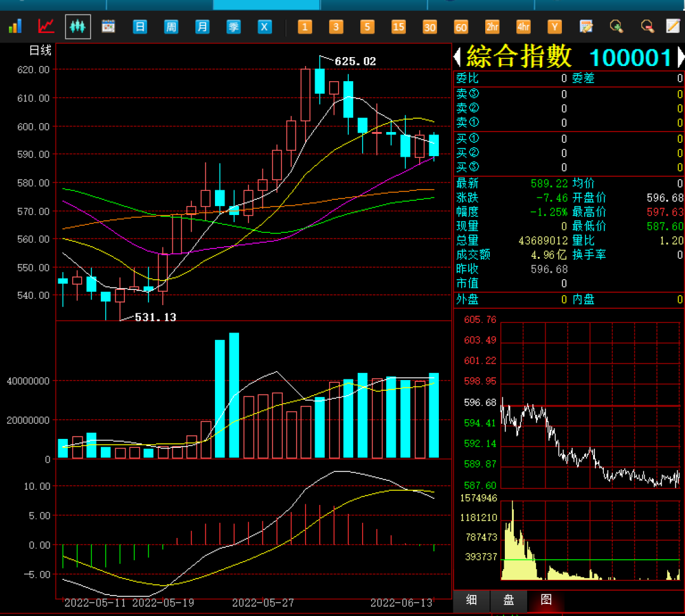The image size is (685, 616).
Task: Click the 买① row label
Action: pos(467,138)
